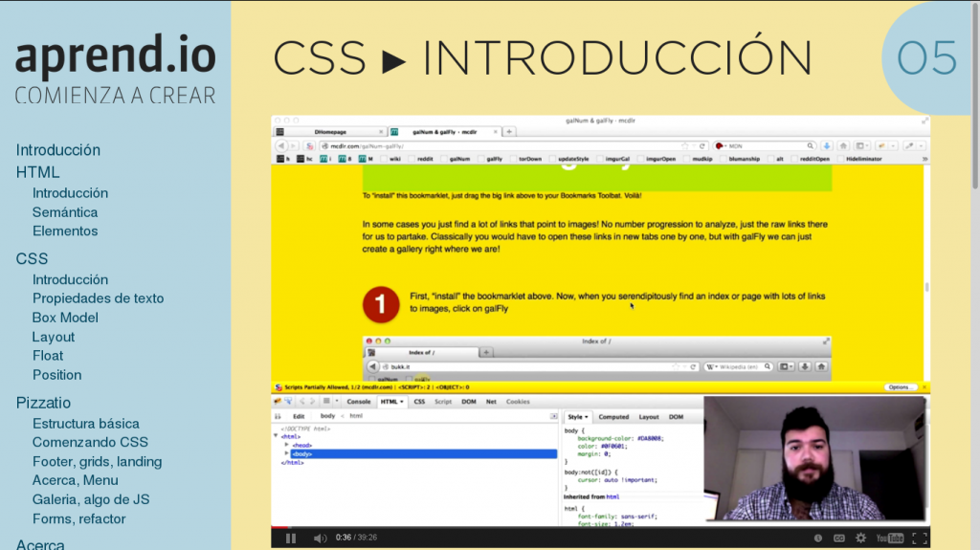Open the HTML section heading
This screenshot has width=980, height=550.
click(x=37, y=172)
